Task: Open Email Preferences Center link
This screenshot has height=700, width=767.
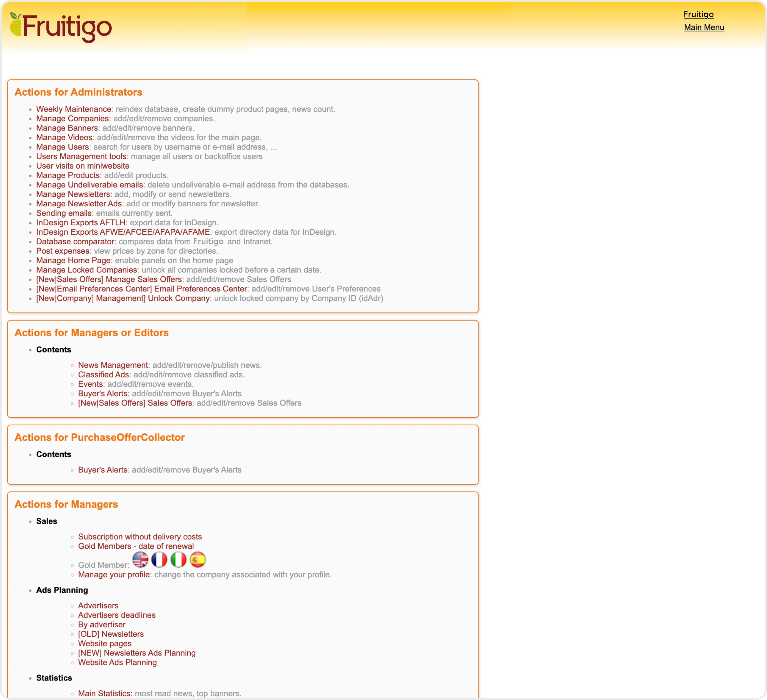Action: point(141,289)
